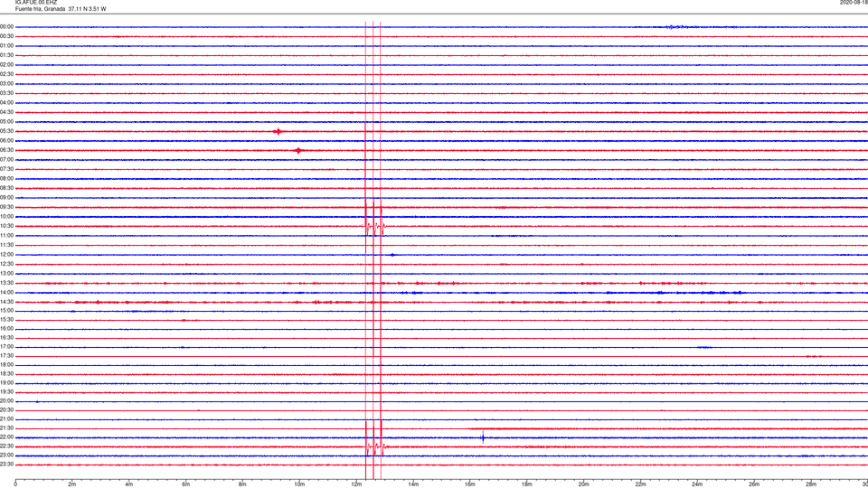
Task: Click the 03:00 trace time label
Action: pyautogui.click(x=6, y=84)
